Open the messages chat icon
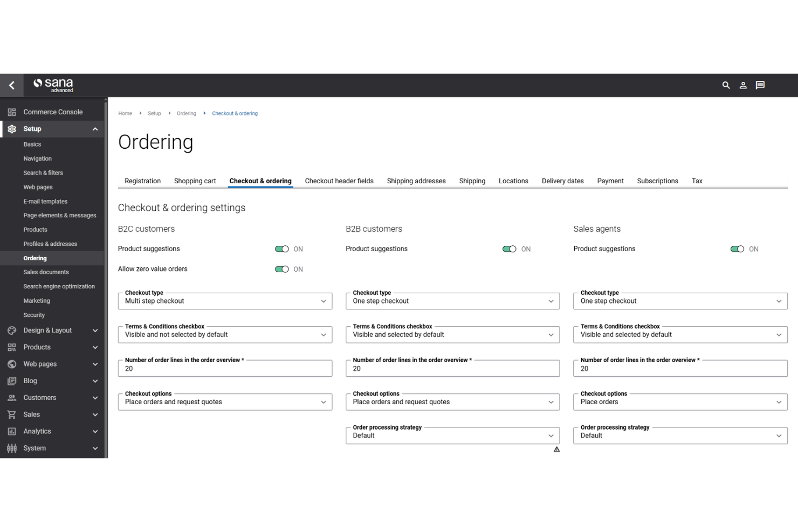This screenshot has height=532, width=798. point(760,85)
